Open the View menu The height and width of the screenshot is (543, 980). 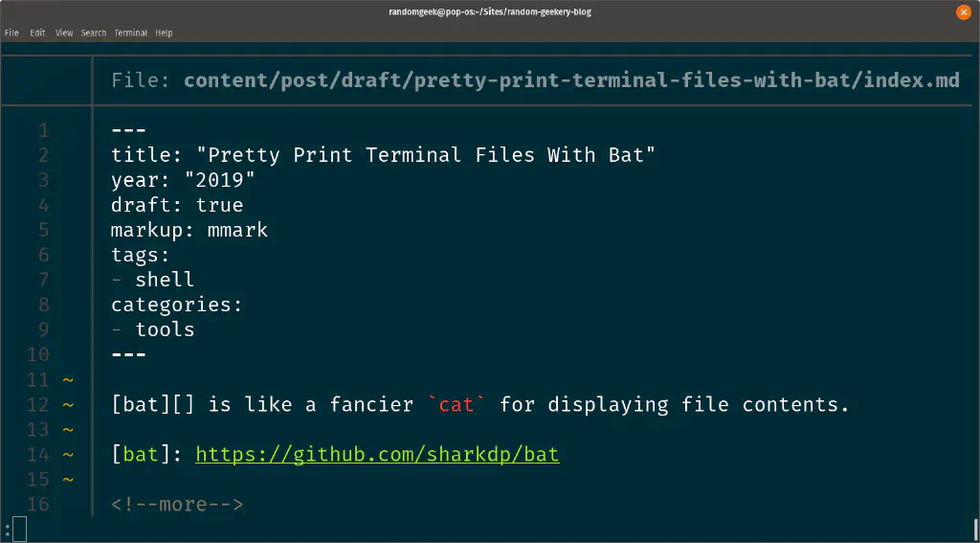64,33
